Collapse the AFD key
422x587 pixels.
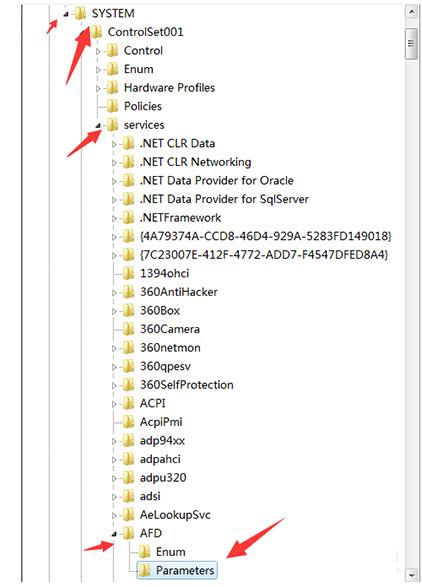click(115, 534)
